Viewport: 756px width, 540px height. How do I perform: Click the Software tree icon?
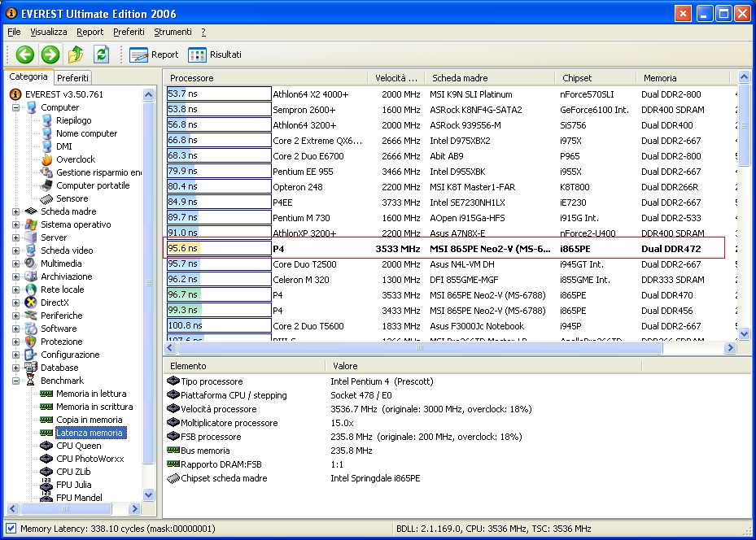pyautogui.click(x=31, y=329)
